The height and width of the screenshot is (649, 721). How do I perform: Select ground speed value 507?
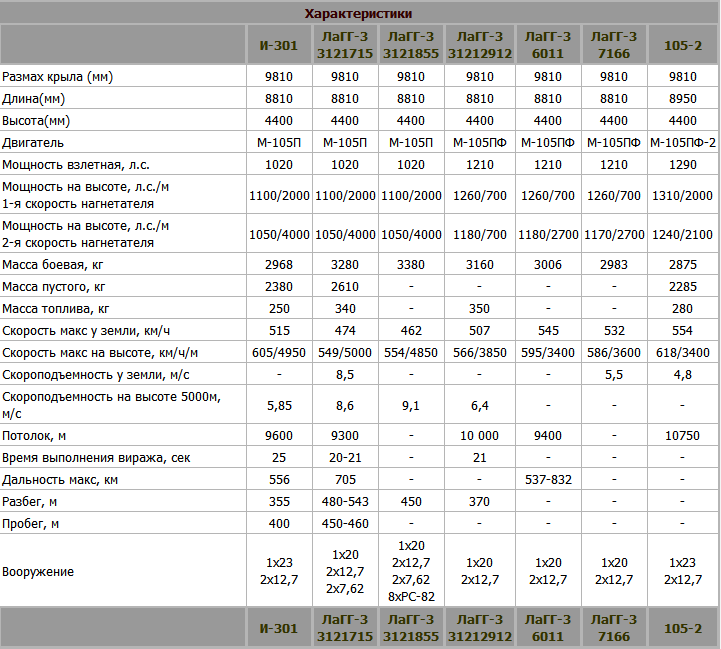(x=480, y=331)
